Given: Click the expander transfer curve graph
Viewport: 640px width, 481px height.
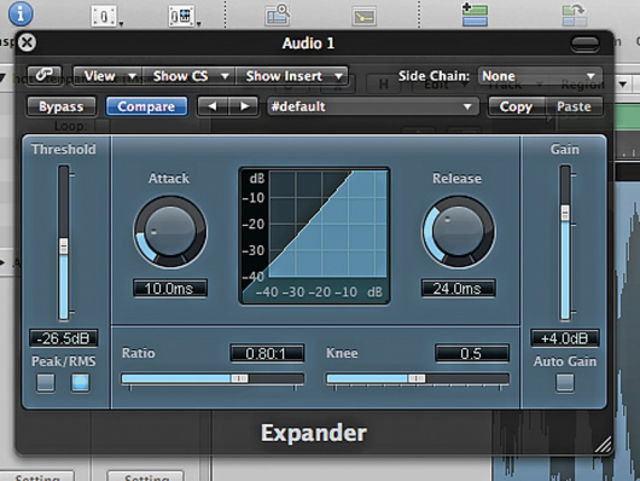Looking at the screenshot, I should click(314, 236).
